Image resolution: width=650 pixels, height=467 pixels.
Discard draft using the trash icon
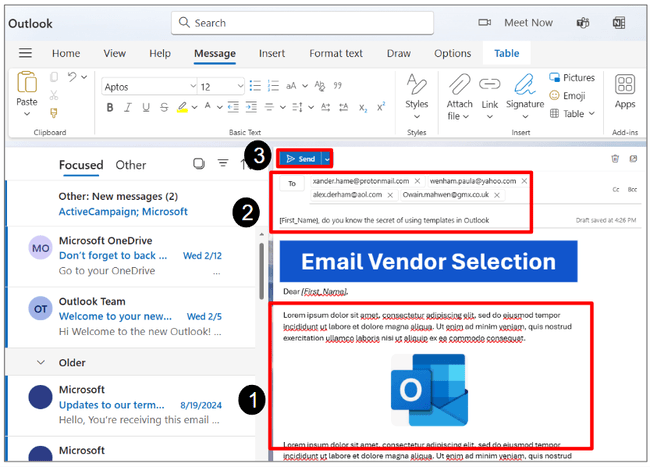[614, 158]
